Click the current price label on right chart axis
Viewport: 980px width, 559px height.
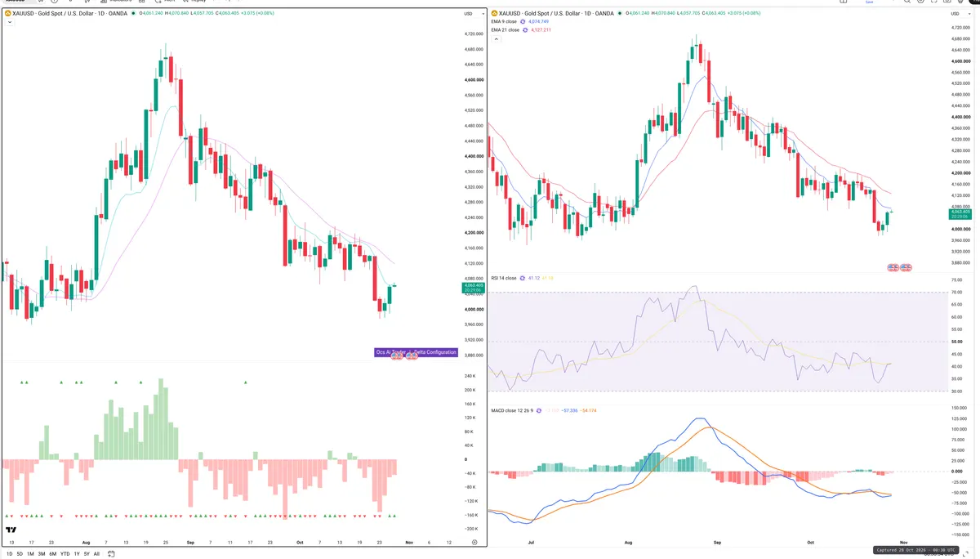coord(960,214)
